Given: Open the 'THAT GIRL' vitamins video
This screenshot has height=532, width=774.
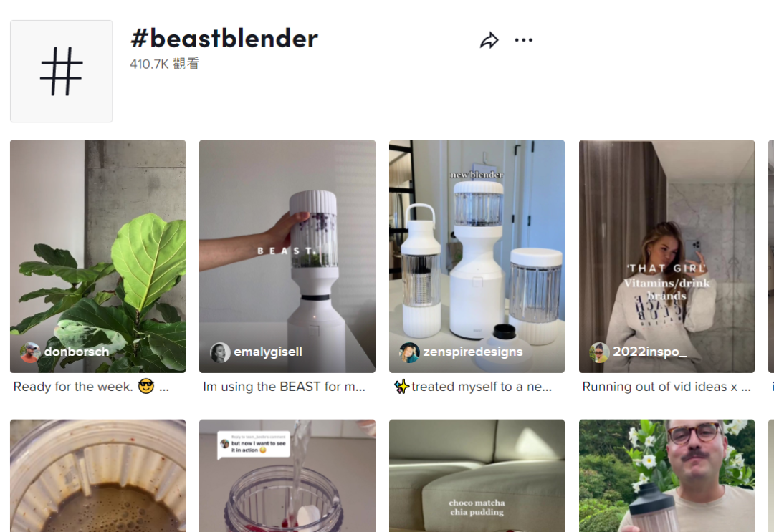Looking at the screenshot, I should 666,256.
